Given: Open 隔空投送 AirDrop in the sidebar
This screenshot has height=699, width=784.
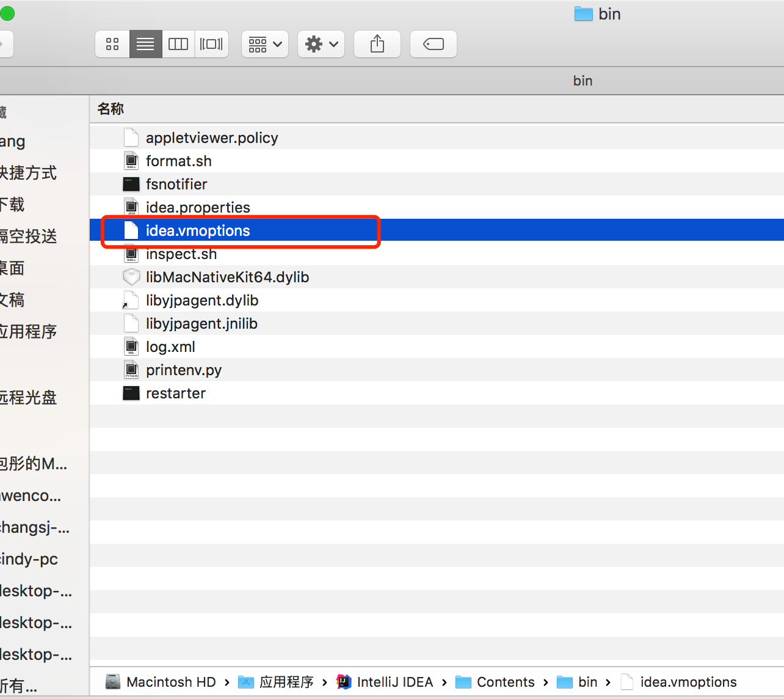Looking at the screenshot, I should pos(28,236).
